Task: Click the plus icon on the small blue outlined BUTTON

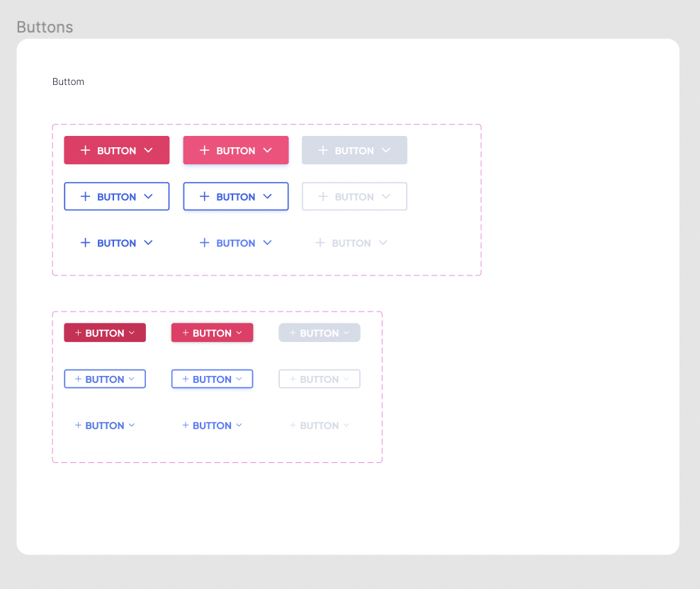Action: pyautogui.click(x=78, y=379)
